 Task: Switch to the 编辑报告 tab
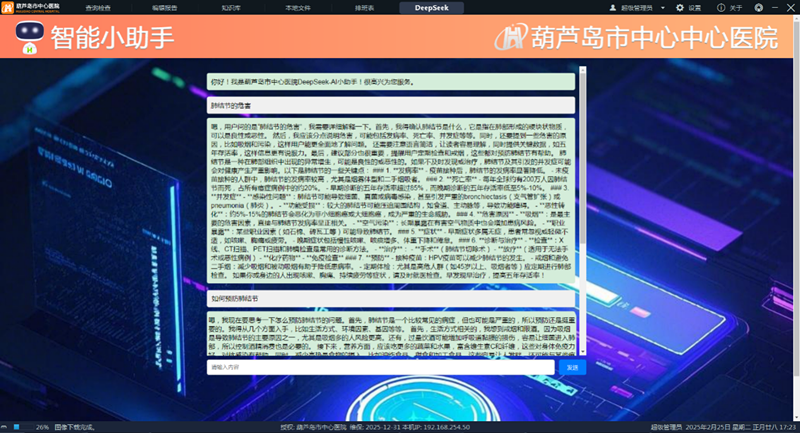tap(164, 8)
